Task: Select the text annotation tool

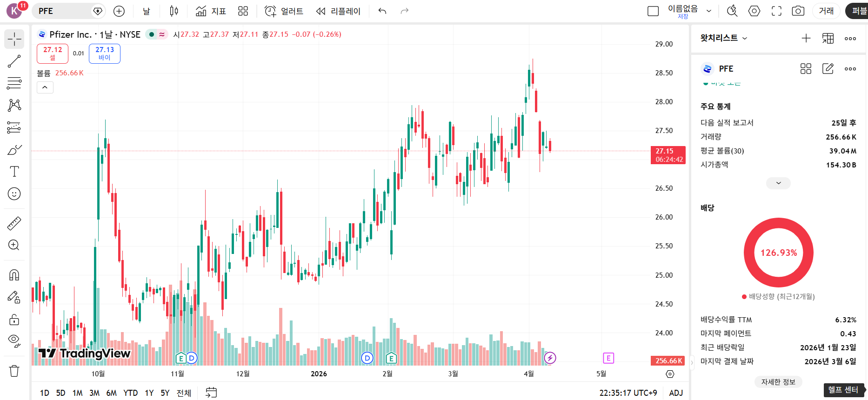Action: 14,172
